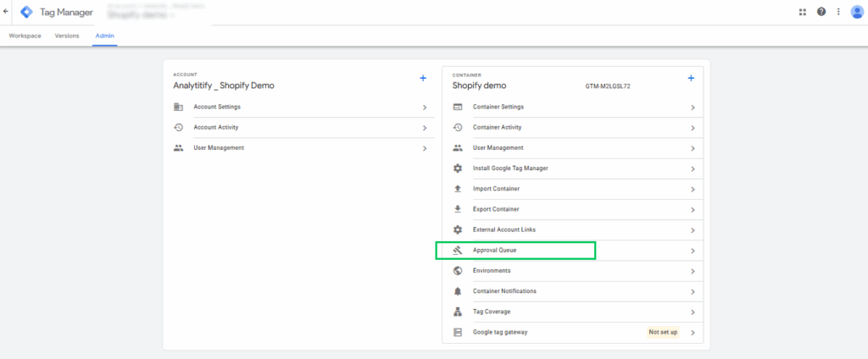Click the Approval Queue gavel icon
Viewport: 868px width, 359px height.
[457, 251]
